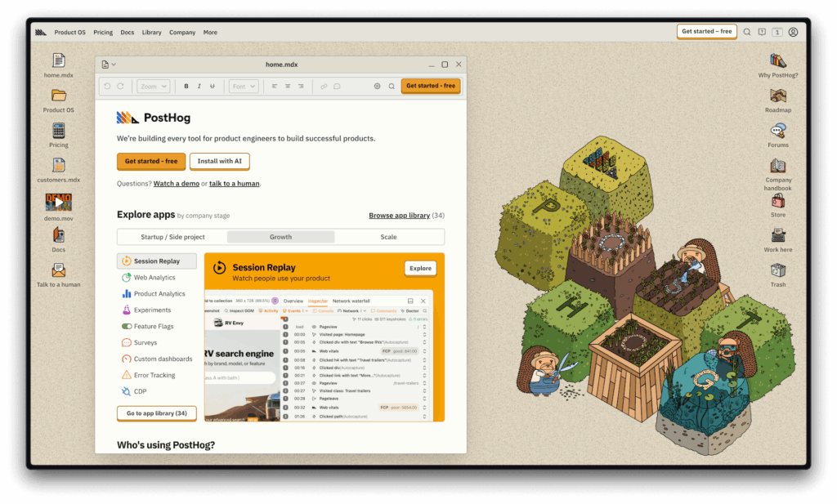The image size is (837, 504).
Task: Align text to the left
Action: [x=275, y=87]
